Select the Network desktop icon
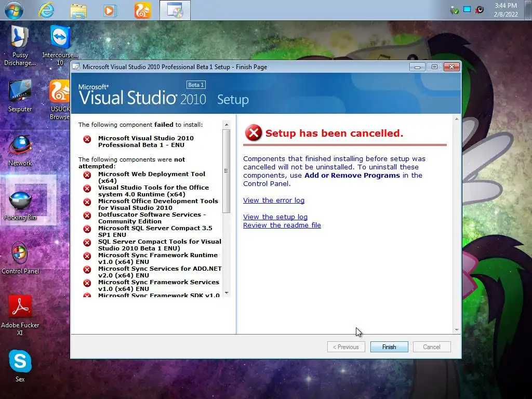This screenshot has width=532, height=399. click(x=20, y=151)
